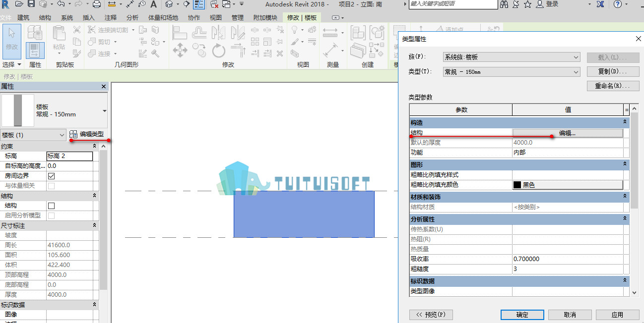
Task: Switch to the 注释 ribbon tab
Action: [x=111, y=18]
